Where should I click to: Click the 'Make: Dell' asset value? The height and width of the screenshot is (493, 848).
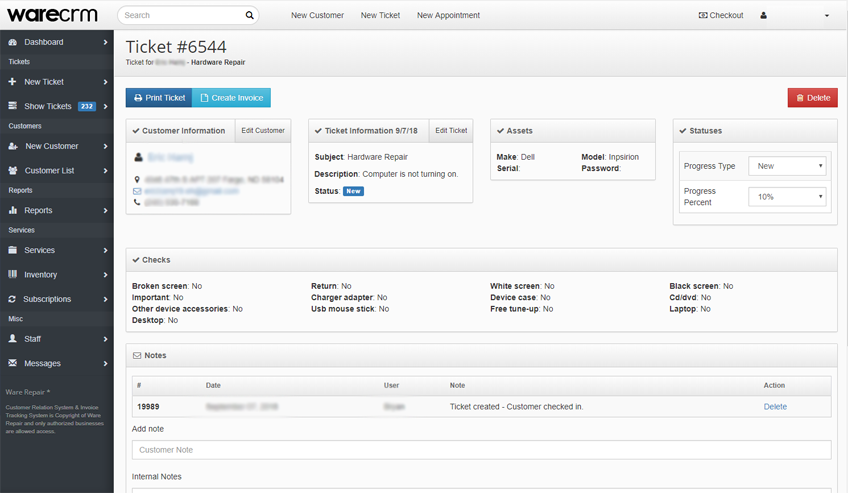[x=515, y=157]
